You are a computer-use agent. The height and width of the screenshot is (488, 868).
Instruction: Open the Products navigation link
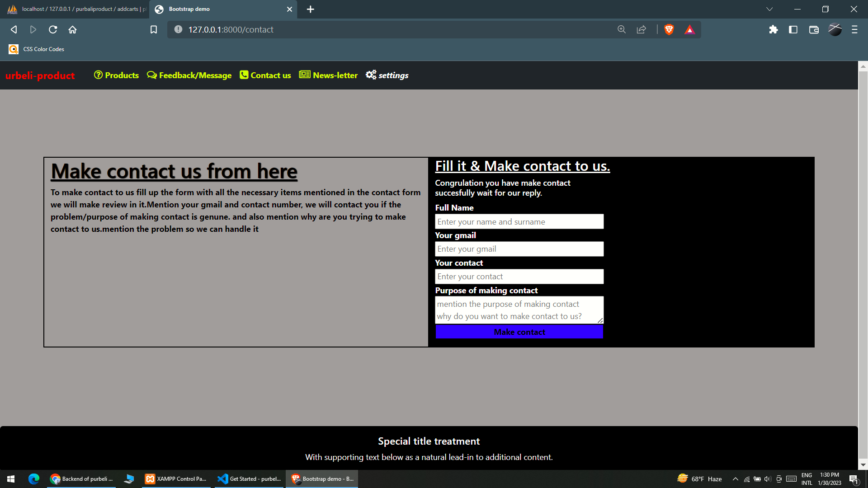tap(116, 75)
